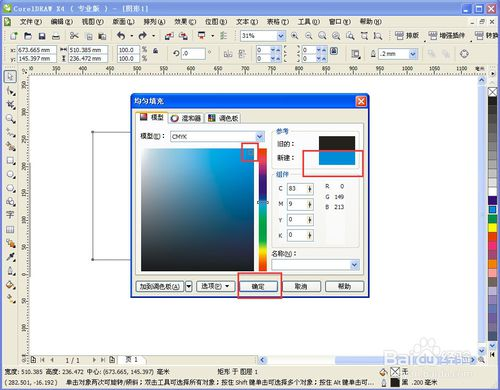The width and height of the screenshot is (500, 390).
Task: Click the Open file icon
Action: [28, 36]
